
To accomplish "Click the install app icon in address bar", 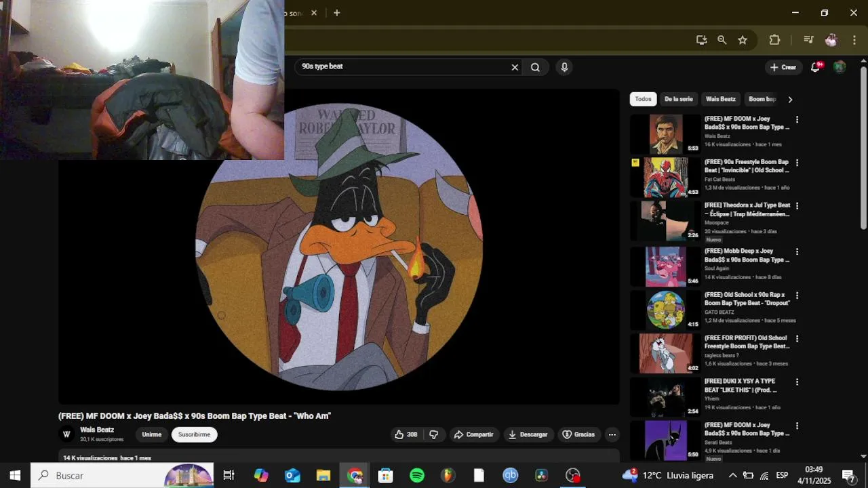I will coord(701,40).
